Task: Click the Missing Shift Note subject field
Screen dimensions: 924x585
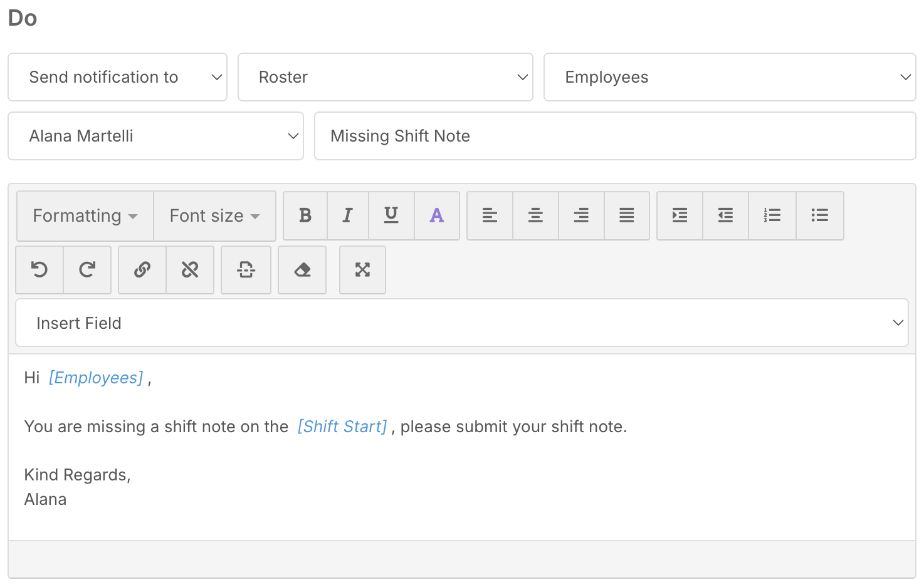Action: coord(614,136)
